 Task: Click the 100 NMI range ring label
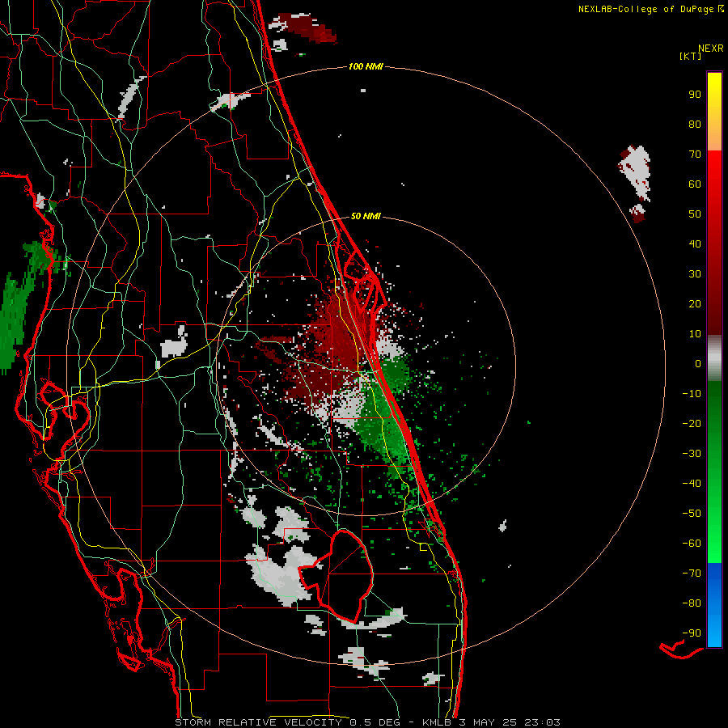[x=366, y=66]
